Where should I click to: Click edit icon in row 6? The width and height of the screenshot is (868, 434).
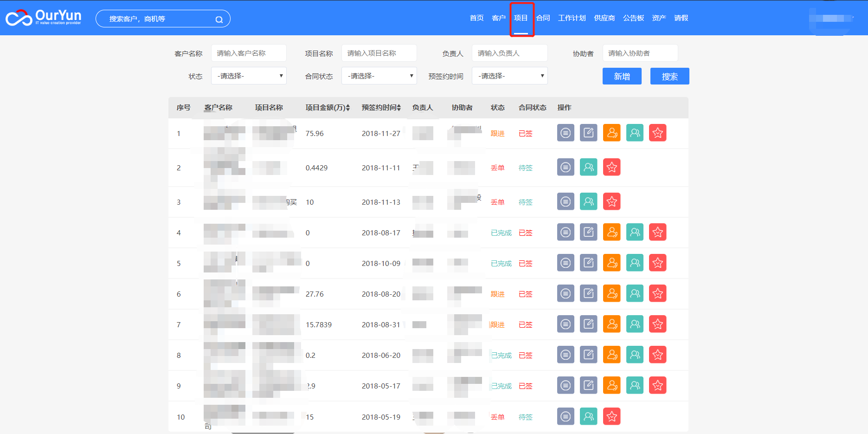pos(589,293)
